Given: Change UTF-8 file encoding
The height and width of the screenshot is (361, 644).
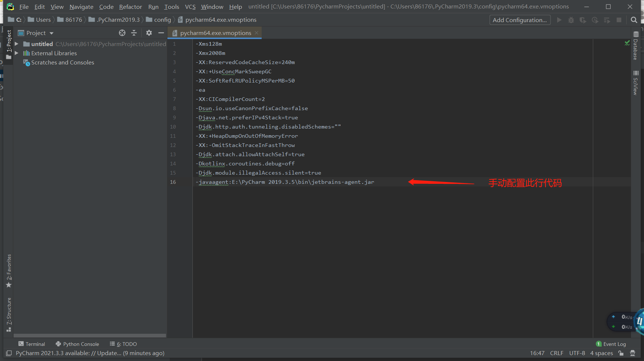Looking at the screenshot, I should click(x=577, y=353).
